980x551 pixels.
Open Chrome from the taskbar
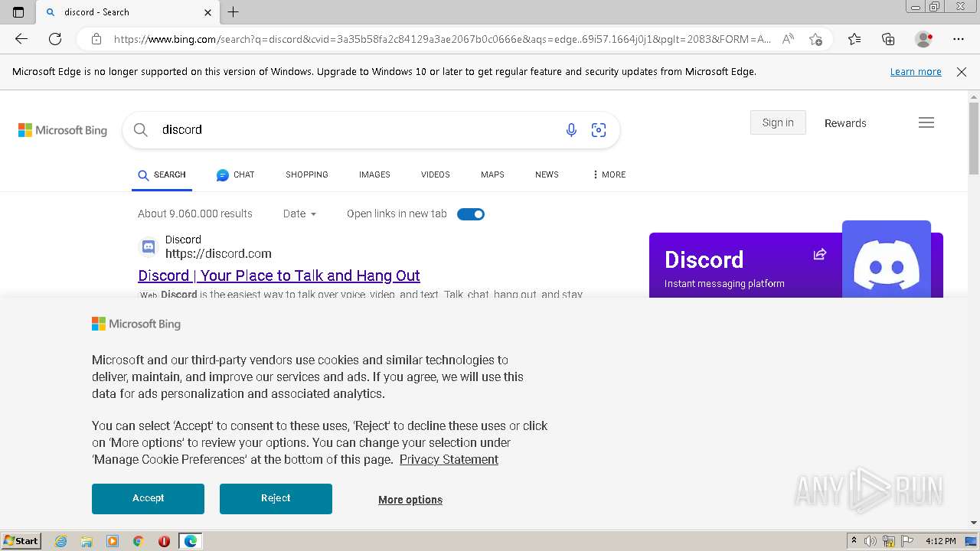coord(139,541)
